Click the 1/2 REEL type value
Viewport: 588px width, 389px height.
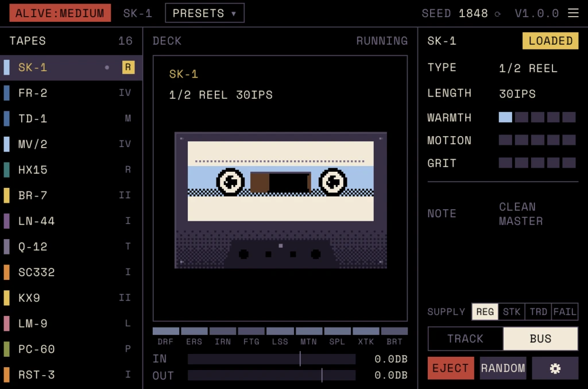pos(528,68)
